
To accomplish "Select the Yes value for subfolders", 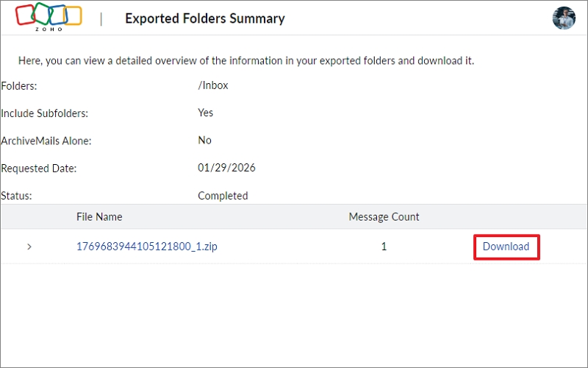I will click(x=206, y=113).
